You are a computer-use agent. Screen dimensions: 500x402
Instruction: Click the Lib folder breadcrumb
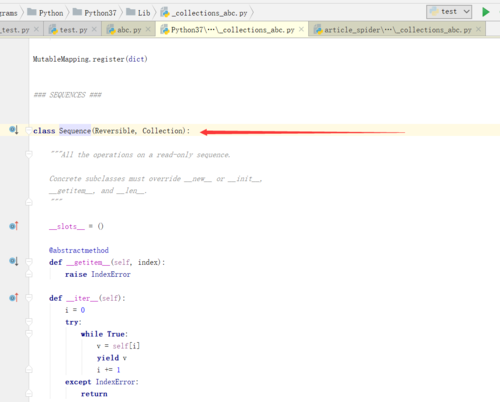(x=138, y=13)
